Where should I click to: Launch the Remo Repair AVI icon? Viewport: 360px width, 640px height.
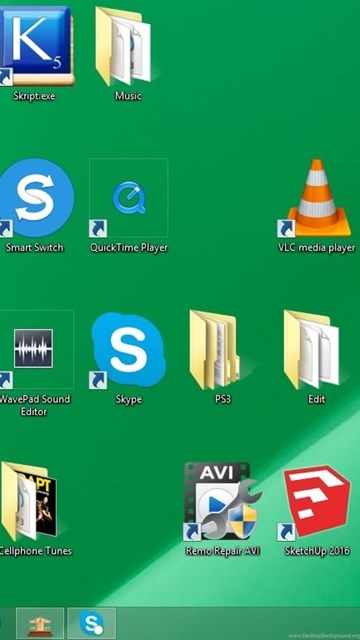(x=222, y=502)
